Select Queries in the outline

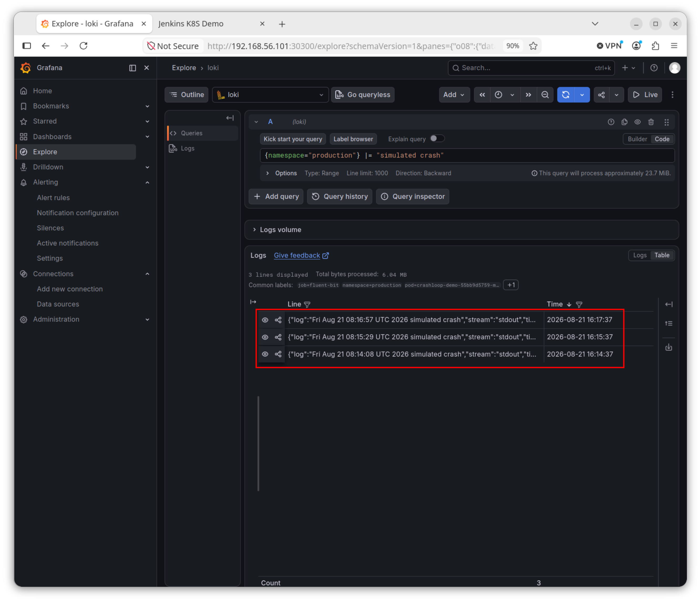pos(203,133)
